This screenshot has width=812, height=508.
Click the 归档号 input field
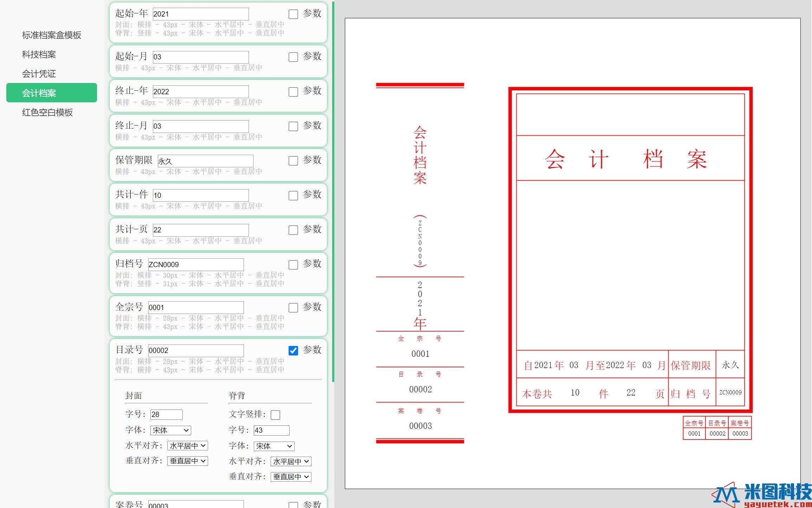196,264
